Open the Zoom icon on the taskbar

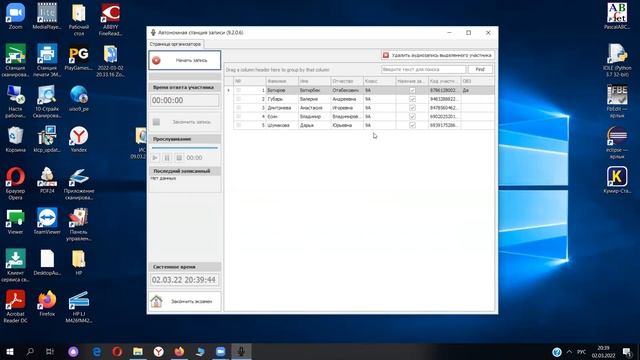coord(220,351)
